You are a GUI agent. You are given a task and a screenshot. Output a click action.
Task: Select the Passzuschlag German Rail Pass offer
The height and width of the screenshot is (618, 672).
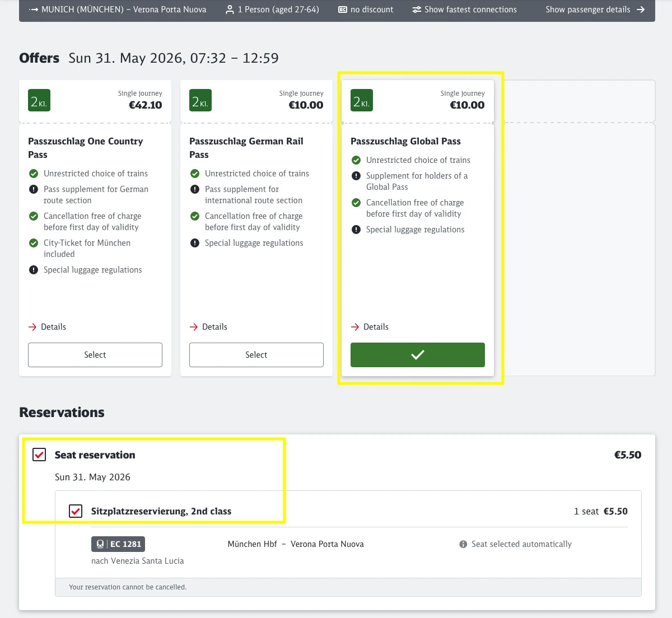256,355
